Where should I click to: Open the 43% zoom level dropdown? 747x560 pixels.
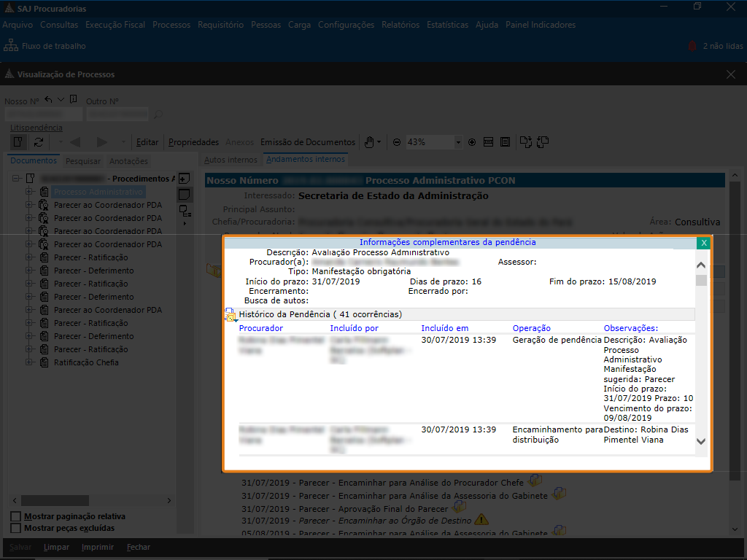[x=457, y=142]
